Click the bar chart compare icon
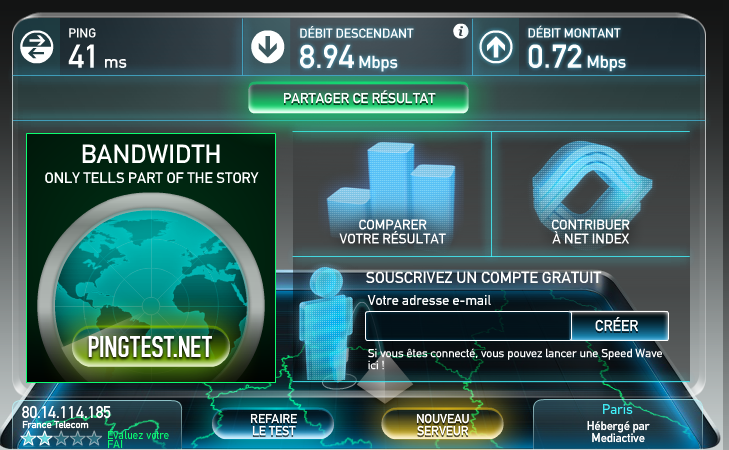The image size is (729, 450). coord(392,179)
